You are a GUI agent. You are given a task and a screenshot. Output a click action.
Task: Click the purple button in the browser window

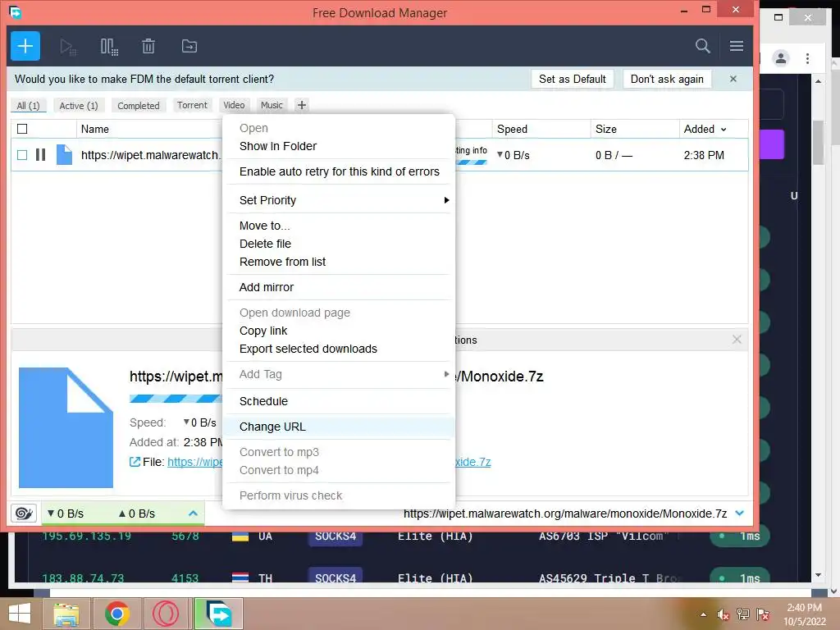click(772, 144)
